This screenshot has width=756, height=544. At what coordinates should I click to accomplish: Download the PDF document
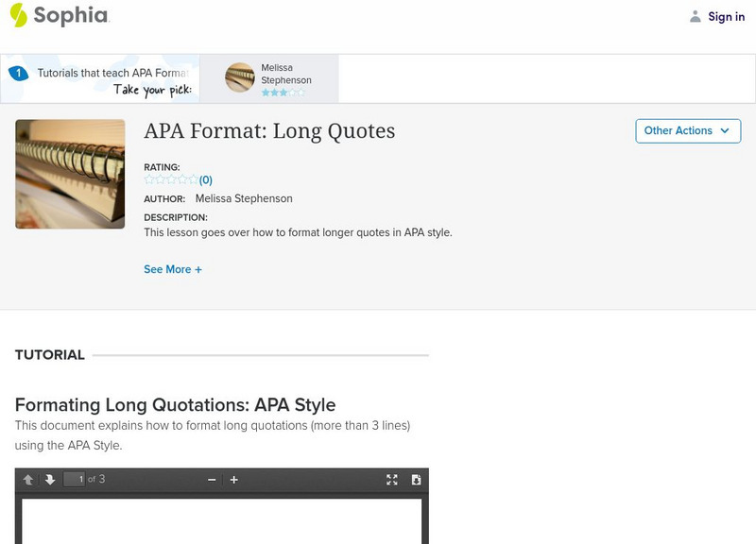[x=416, y=480]
